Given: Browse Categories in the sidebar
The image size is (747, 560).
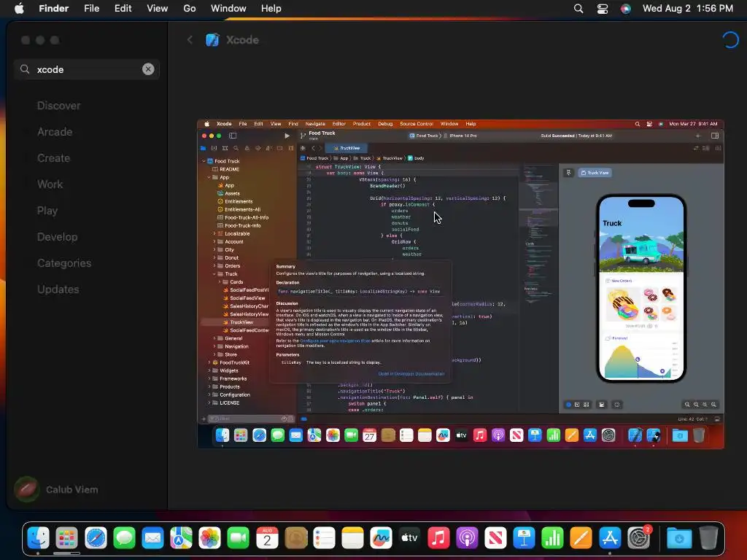Looking at the screenshot, I should [x=64, y=262].
